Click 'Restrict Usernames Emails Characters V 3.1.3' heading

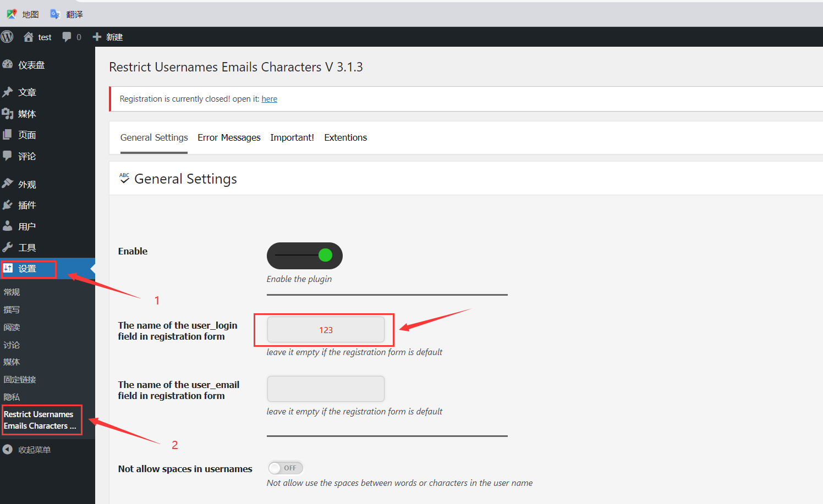point(236,67)
